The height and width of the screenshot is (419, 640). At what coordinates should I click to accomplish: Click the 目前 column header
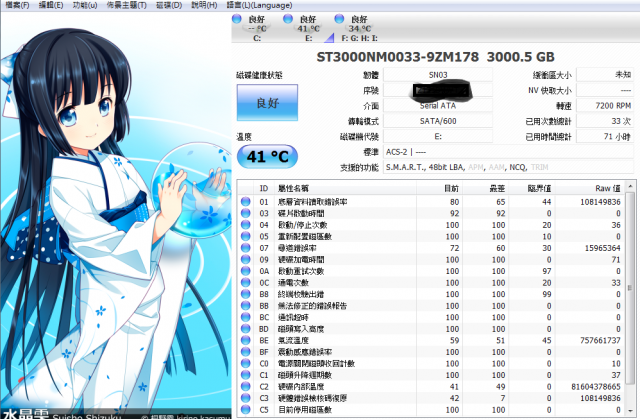tap(440, 188)
